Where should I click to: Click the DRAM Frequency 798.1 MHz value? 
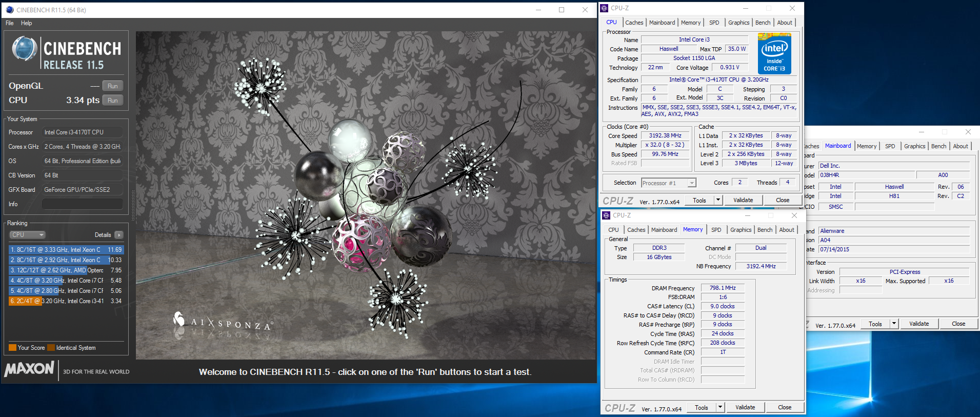pyautogui.click(x=723, y=288)
